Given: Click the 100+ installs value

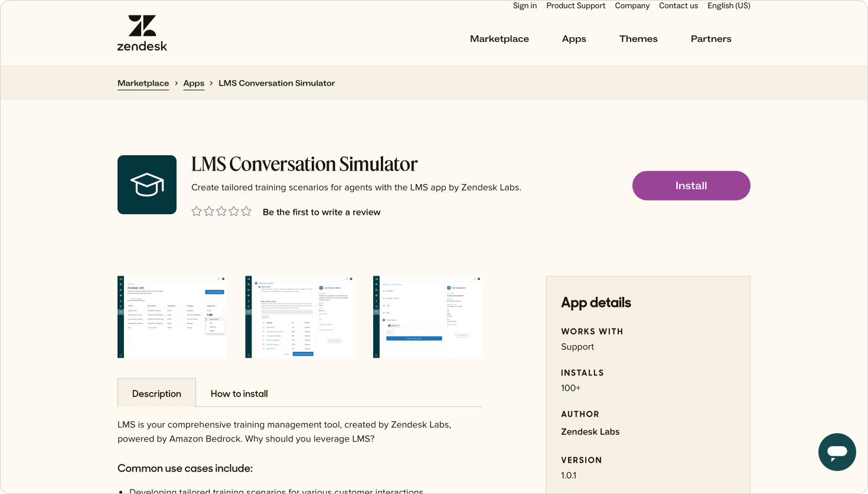Looking at the screenshot, I should pos(570,388).
